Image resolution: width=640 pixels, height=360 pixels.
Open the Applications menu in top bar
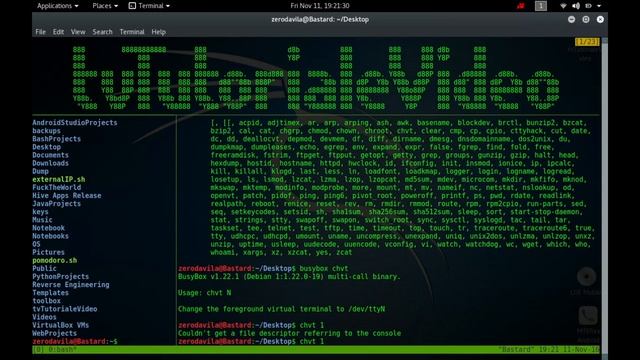point(58,6)
